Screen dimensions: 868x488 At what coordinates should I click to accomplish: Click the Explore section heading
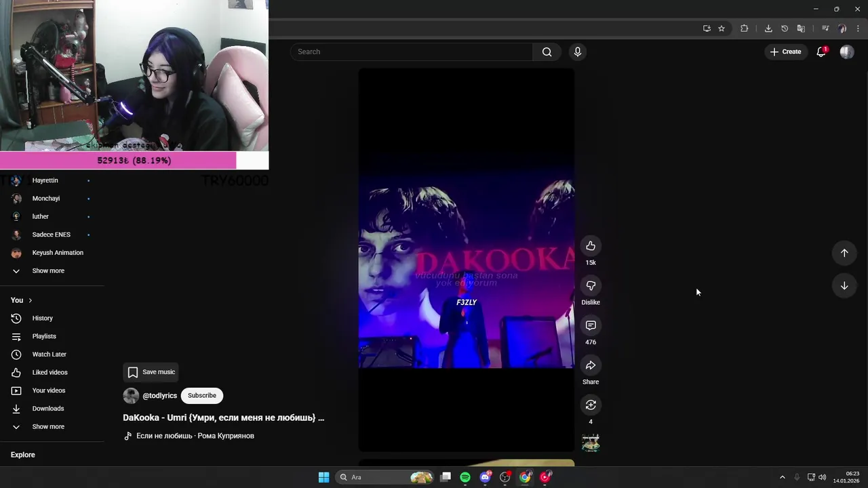pyautogui.click(x=23, y=455)
